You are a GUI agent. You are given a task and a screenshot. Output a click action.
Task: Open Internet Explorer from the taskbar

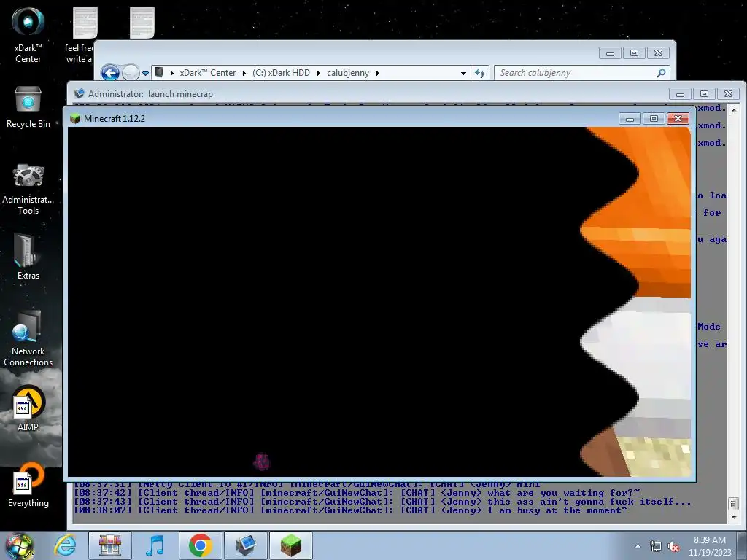tap(65, 545)
